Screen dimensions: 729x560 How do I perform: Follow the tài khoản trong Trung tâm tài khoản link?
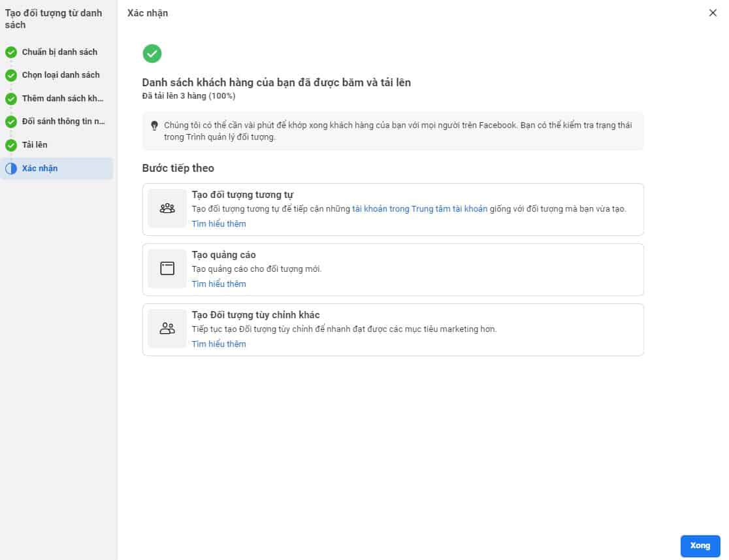419,209
